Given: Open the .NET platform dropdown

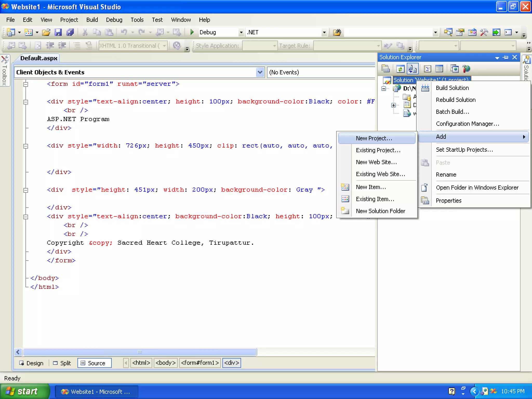Looking at the screenshot, I should point(324,32).
